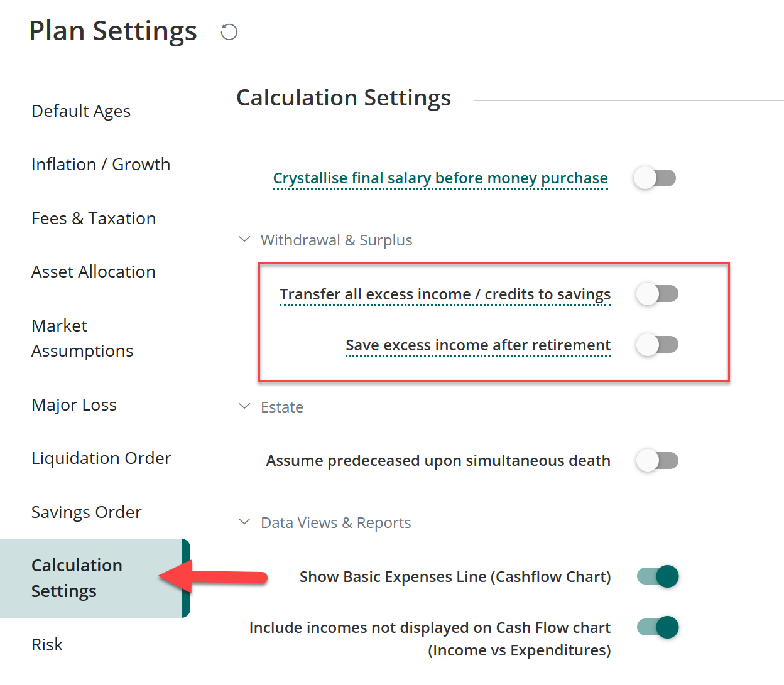This screenshot has width=784, height=685.
Task: Enable Transfer all excess income to savings
Action: pos(657,293)
